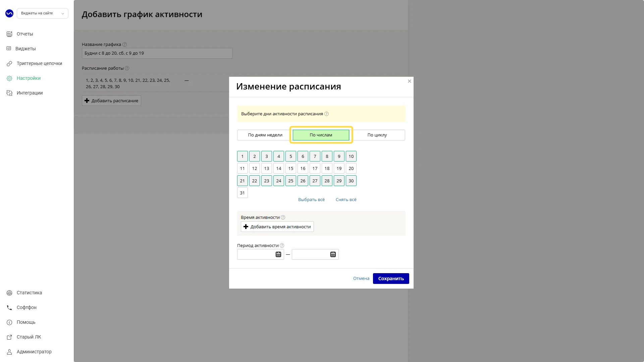644x362 pixels.
Task: Switch to По дням недели tab
Action: point(265,135)
